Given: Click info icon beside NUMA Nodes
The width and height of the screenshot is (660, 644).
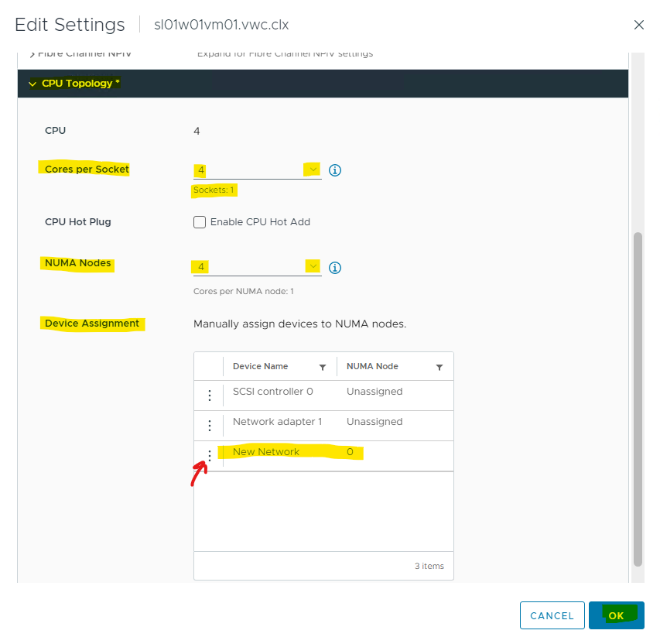Looking at the screenshot, I should 335,268.
